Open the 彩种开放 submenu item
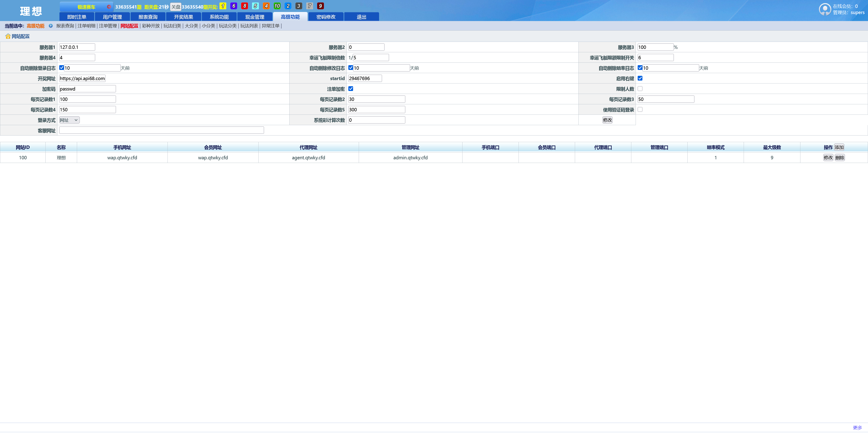The width and height of the screenshot is (868, 434). click(x=151, y=26)
